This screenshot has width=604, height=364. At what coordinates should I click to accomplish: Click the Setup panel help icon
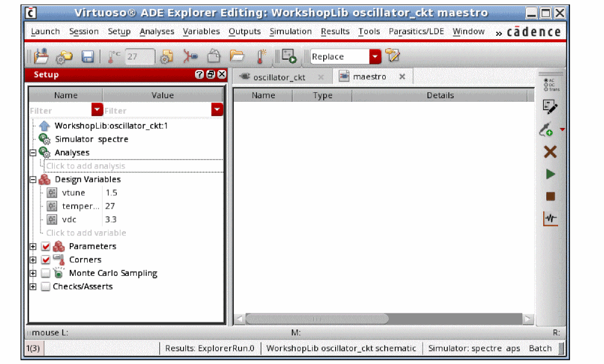(x=199, y=74)
